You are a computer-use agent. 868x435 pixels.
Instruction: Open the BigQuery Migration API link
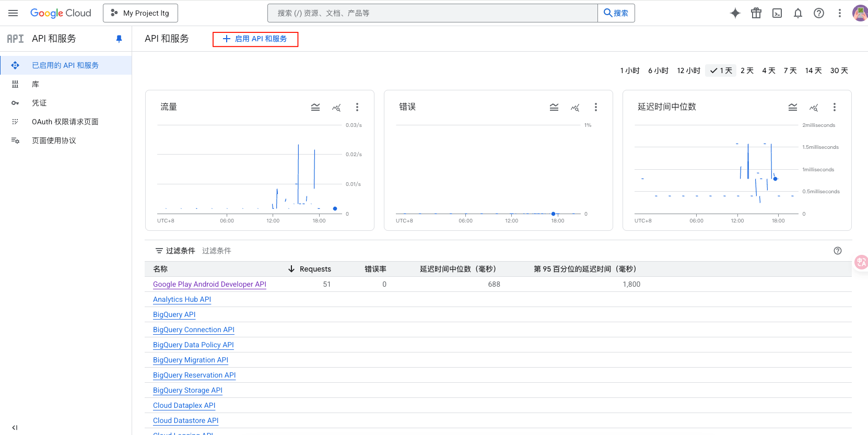191,360
